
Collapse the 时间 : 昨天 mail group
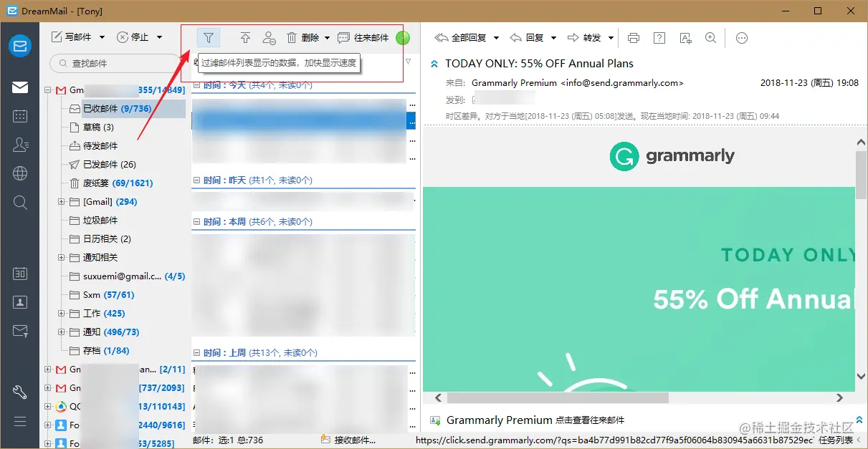point(196,180)
